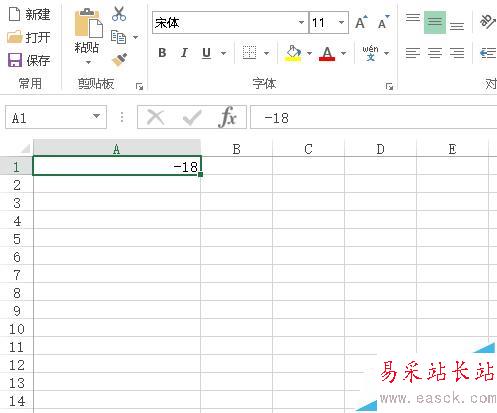This screenshot has width=497, height=413.
Task: Toggle italic formatting
Action: 184,53
